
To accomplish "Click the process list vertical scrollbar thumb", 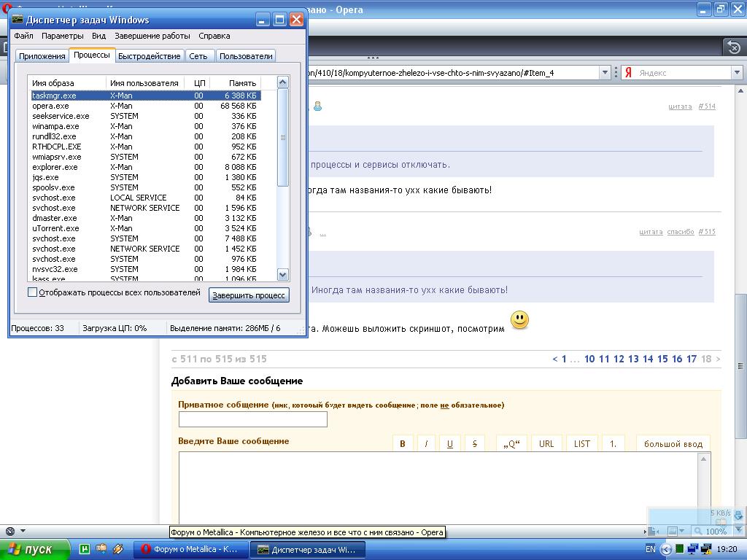I will 283,137.
